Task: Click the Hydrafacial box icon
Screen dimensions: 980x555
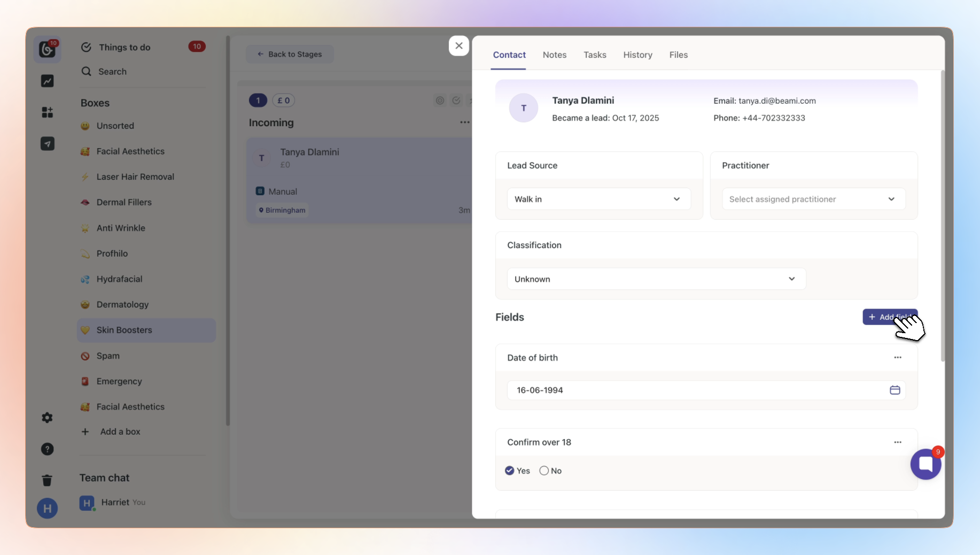Action: click(x=85, y=279)
